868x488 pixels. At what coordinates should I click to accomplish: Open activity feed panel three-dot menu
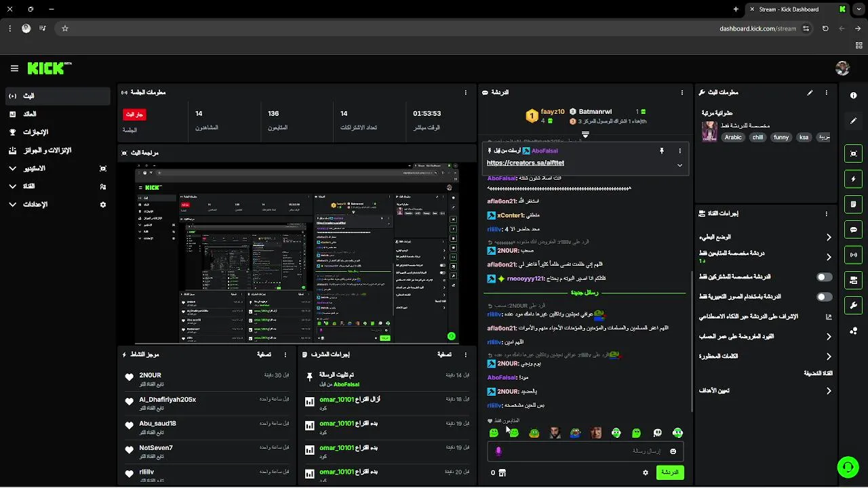click(285, 354)
